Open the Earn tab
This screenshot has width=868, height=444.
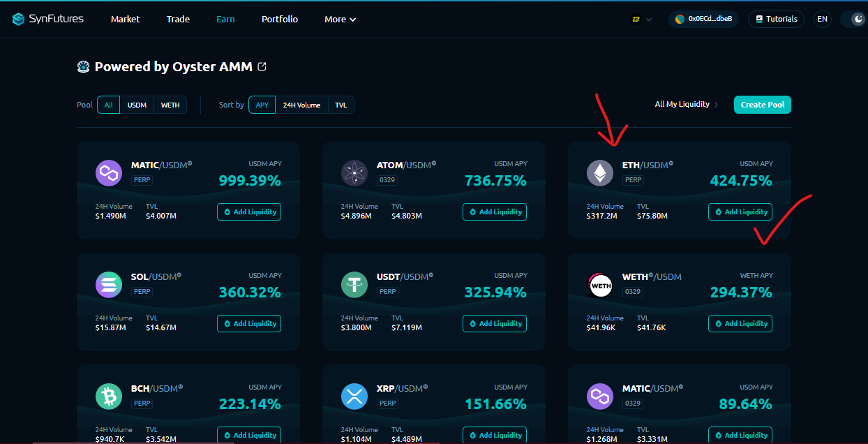pos(225,19)
